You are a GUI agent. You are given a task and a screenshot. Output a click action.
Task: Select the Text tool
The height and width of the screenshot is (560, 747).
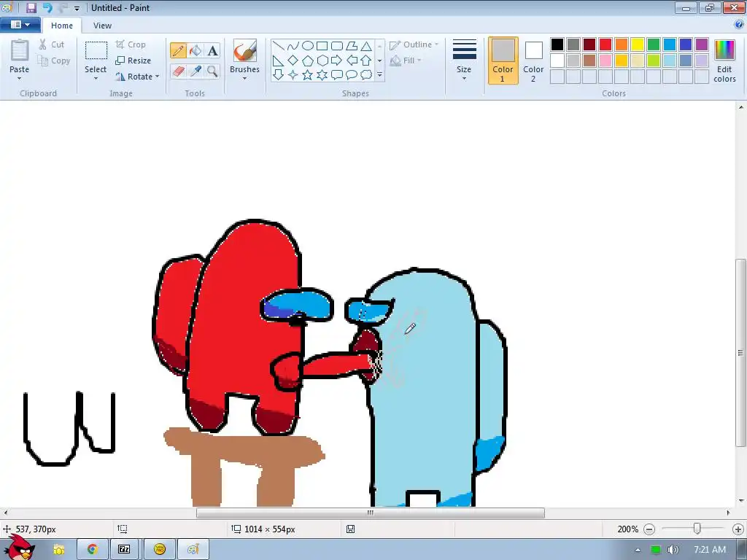point(212,50)
